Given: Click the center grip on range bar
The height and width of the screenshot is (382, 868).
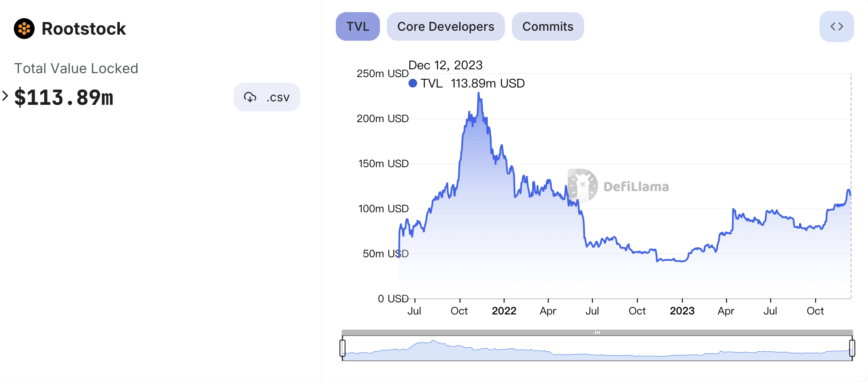Looking at the screenshot, I should tap(597, 333).
